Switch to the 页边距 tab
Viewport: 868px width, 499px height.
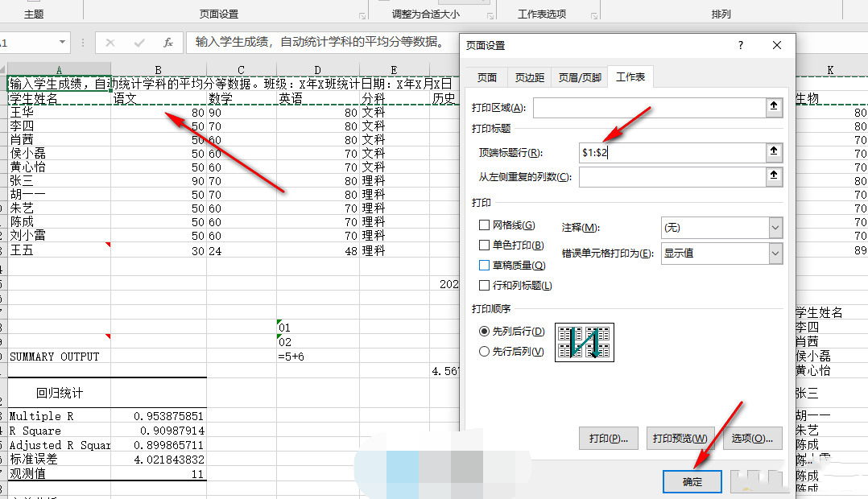530,77
